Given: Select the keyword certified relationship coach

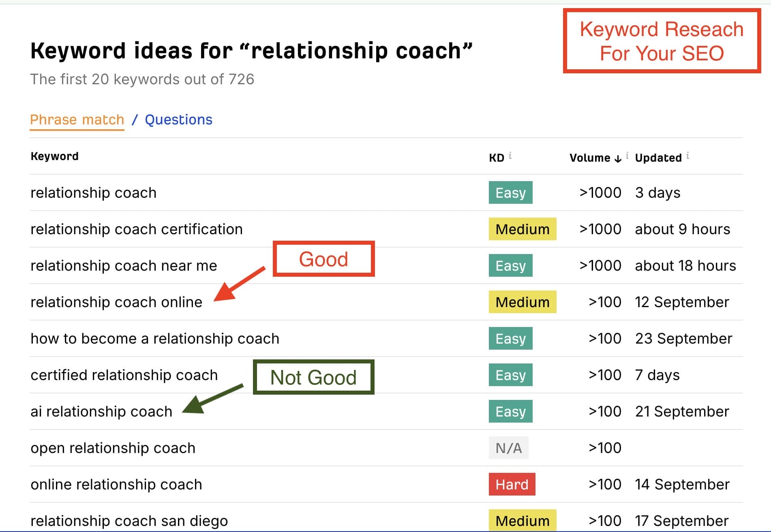Looking at the screenshot, I should tap(124, 375).
